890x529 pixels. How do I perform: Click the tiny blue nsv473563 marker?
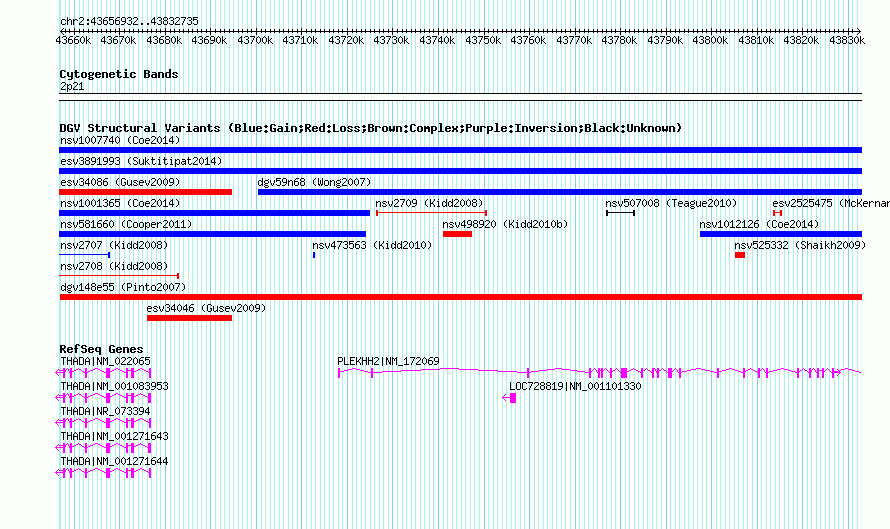click(x=314, y=255)
